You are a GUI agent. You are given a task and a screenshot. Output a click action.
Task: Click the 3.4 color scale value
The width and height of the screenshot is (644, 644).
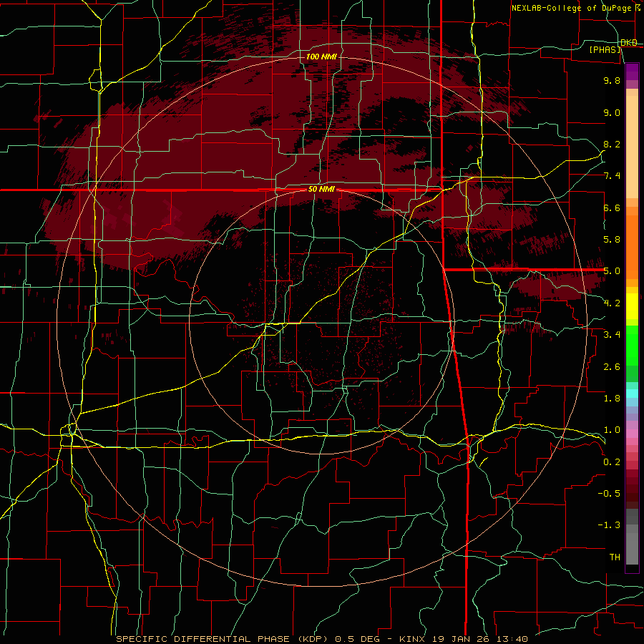point(612,335)
